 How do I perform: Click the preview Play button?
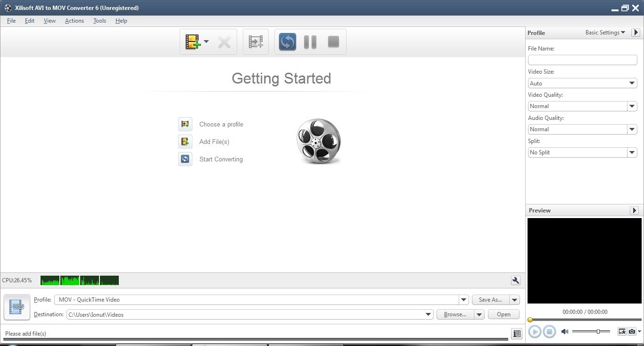point(535,331)
